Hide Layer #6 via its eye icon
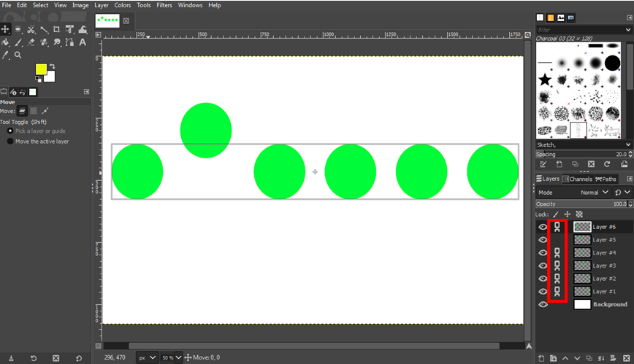 click(543, 227)
